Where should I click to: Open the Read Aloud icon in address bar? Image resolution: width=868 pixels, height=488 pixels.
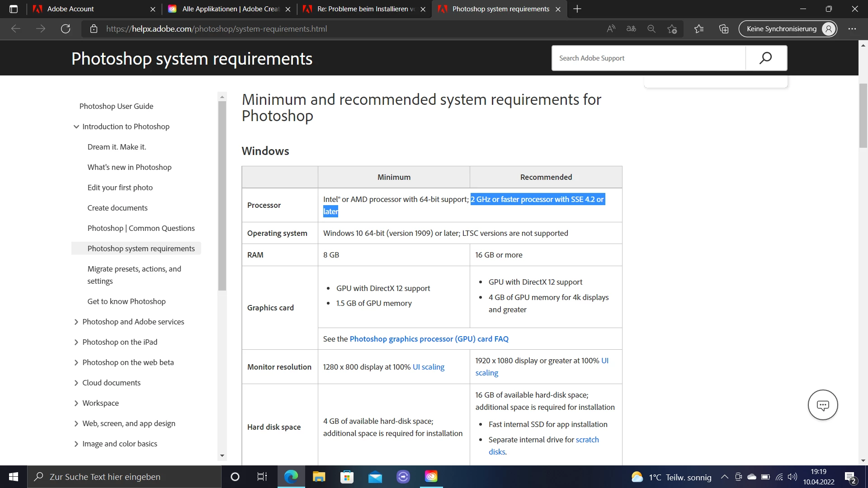pyautogui.click(x=611, y=29)
